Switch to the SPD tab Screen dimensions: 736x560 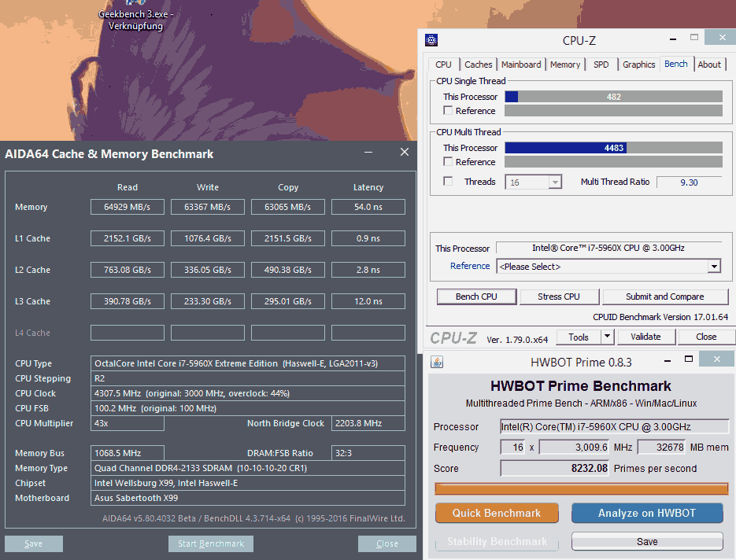(601, 64)
